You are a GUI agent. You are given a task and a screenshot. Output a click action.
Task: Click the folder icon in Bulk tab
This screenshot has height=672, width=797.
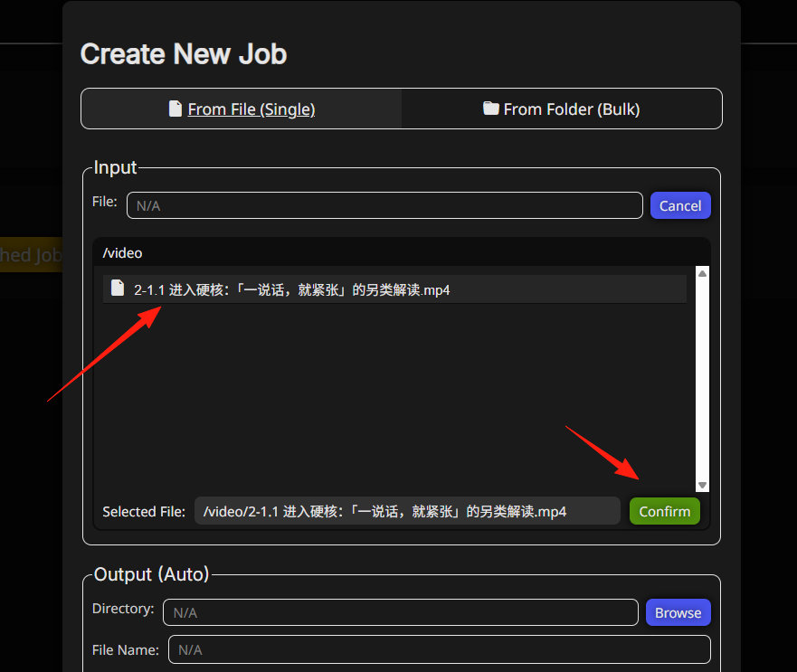pos(490,109)
